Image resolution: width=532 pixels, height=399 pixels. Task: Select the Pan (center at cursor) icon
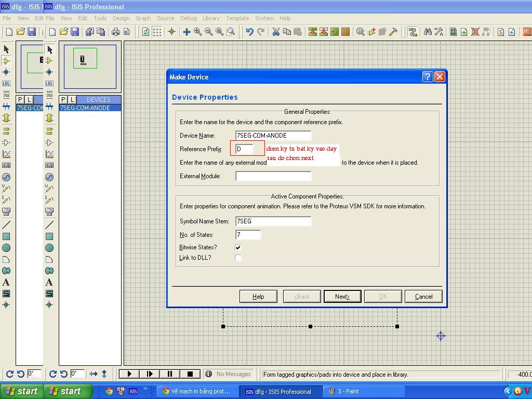(187, 32)
